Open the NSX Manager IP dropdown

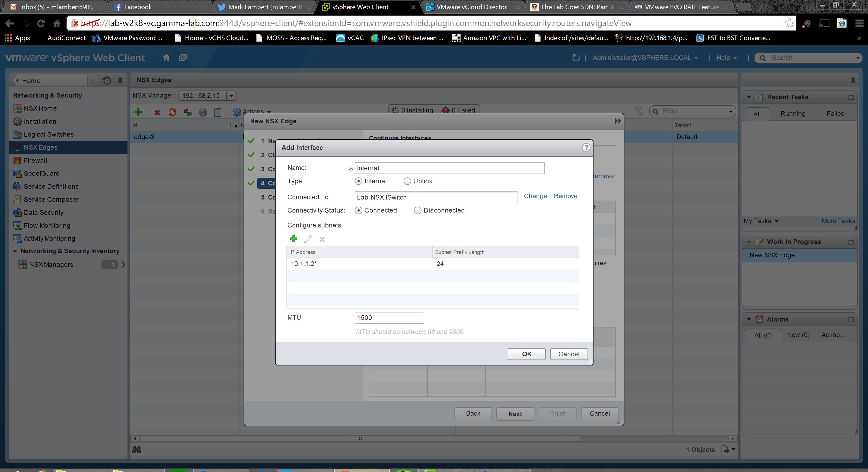[231, 96]
